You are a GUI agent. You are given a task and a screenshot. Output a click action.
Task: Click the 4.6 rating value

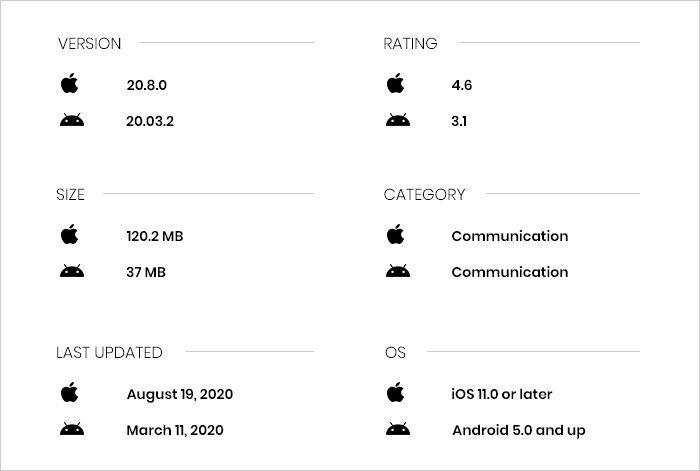click(x=462, y=86)
